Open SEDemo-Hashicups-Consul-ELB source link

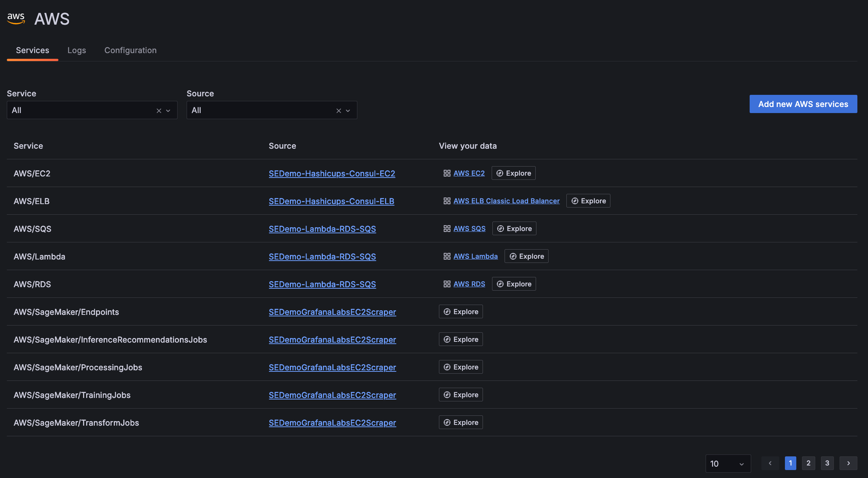[331, 201]
